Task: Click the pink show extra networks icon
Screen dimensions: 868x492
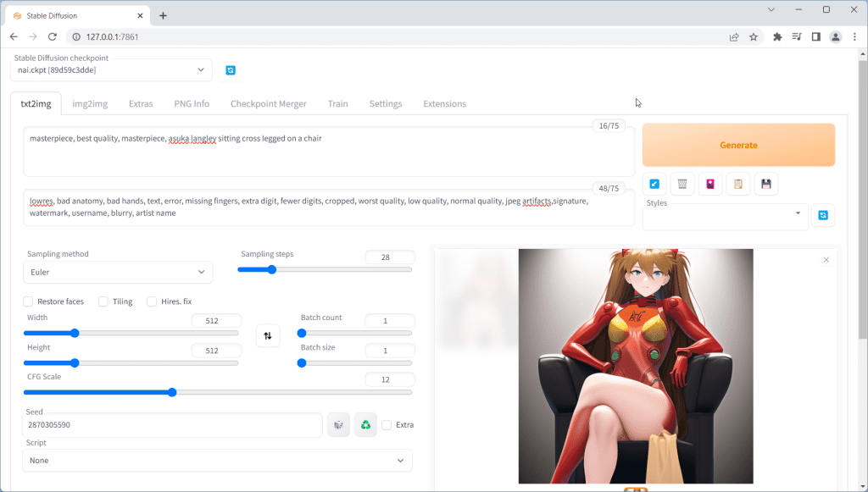Action: click(x=710, y=184)
